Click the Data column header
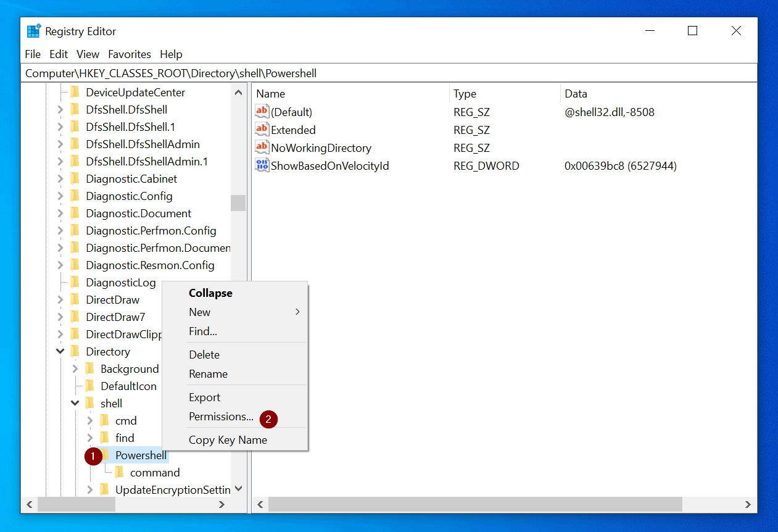778x532 pixels. point(658,94)
